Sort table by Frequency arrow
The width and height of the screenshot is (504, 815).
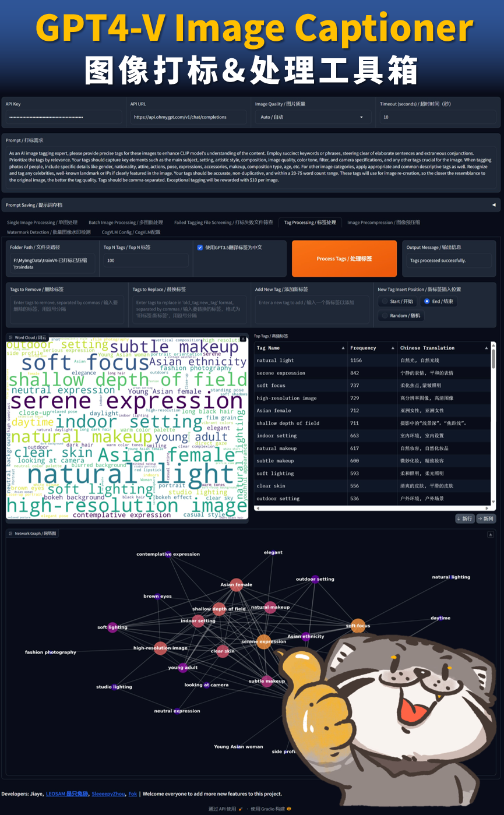click(x=393, y=348)
